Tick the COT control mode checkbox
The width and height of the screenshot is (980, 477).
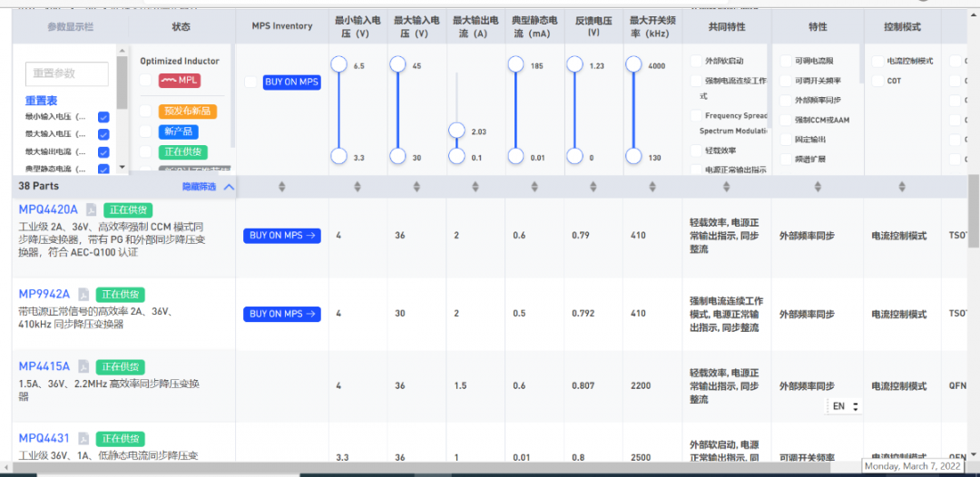[x=877, y=81]
